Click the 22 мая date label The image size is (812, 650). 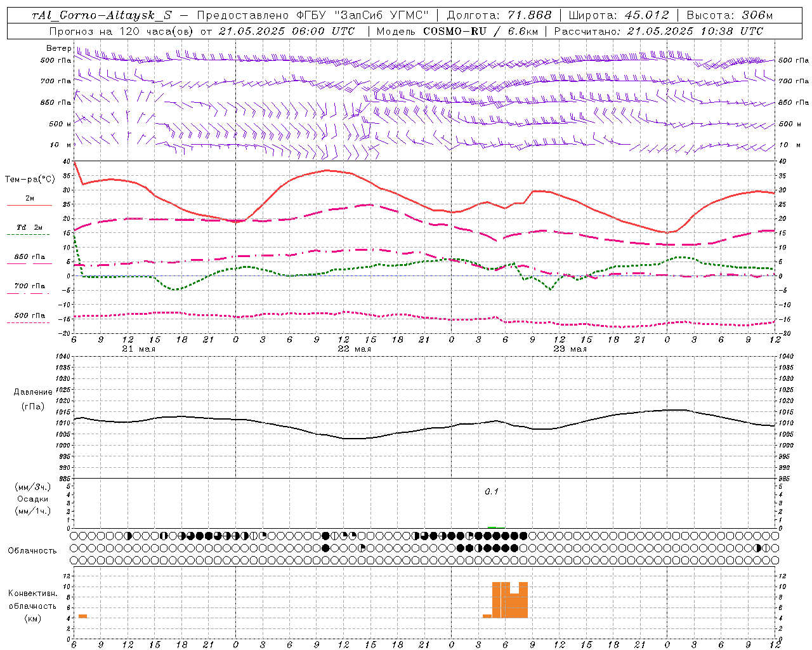tap(354, 349)
